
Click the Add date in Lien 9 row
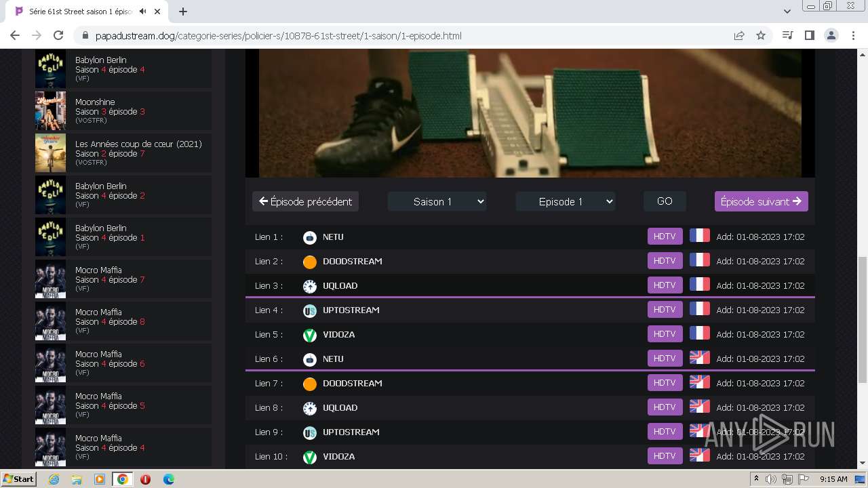click(x=760, y=432)
